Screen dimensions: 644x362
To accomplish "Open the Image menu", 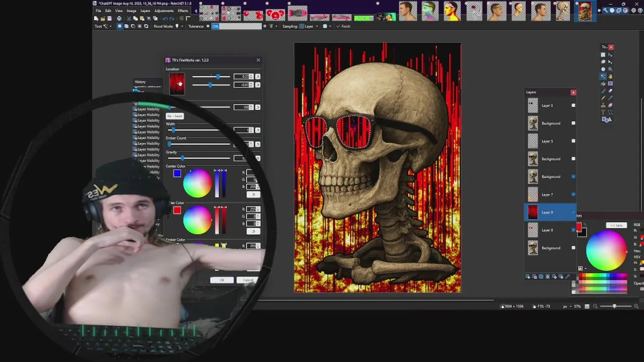I will [x=131, y=11].
